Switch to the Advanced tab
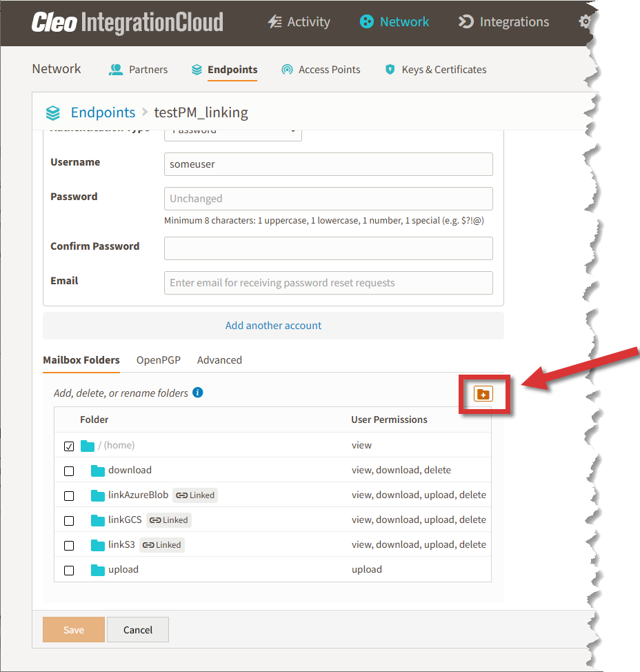Screen dimensions: 640x672 tap(219, 360)
